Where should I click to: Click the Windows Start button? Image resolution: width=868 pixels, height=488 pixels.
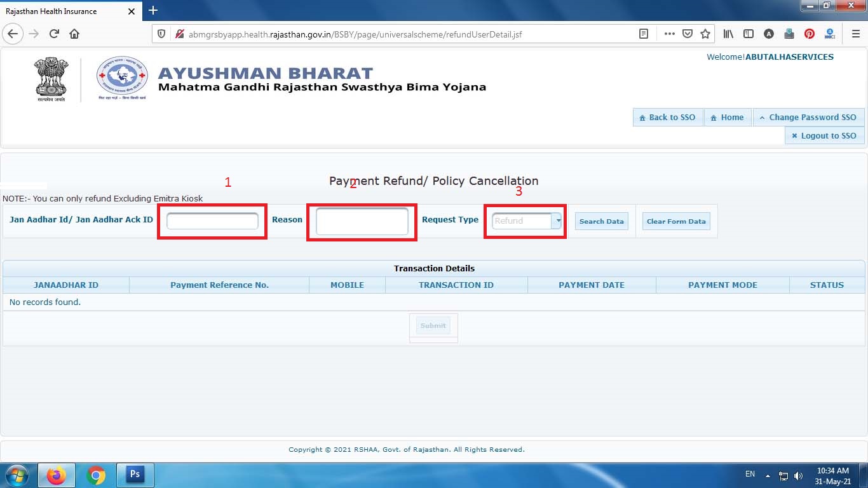[17, 475]
